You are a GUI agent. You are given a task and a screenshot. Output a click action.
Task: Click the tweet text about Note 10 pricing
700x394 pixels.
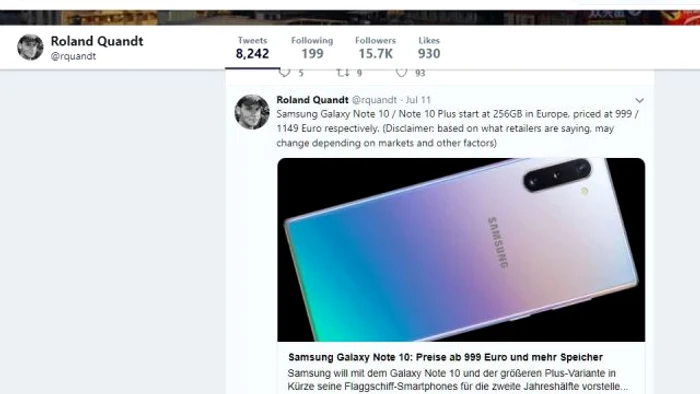(x=458, y=129)
